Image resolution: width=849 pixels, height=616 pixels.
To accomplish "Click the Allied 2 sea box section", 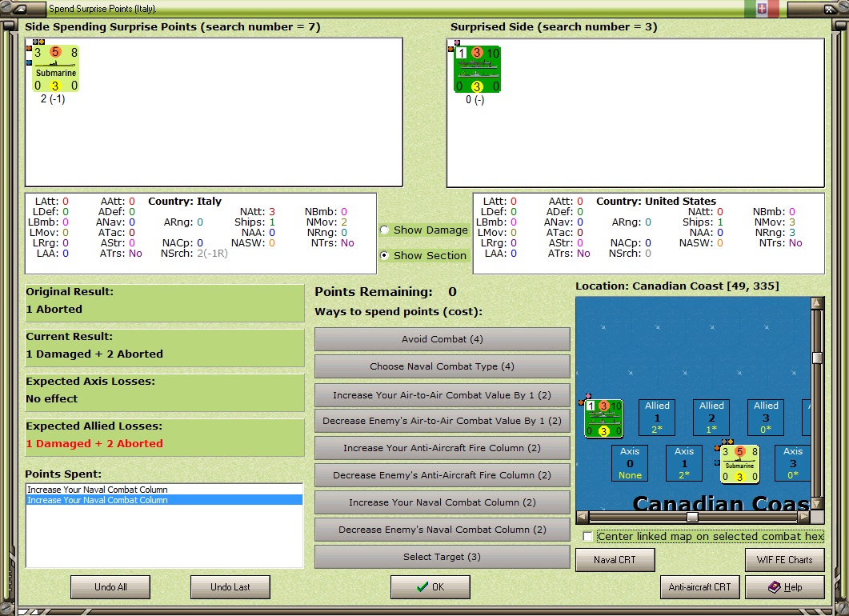I will pyautogui.click(x=711, y=418).
